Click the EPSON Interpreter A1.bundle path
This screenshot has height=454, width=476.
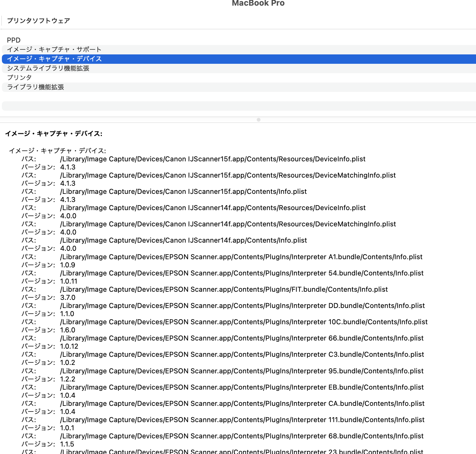pyautogui.click(x=241, y=257)
